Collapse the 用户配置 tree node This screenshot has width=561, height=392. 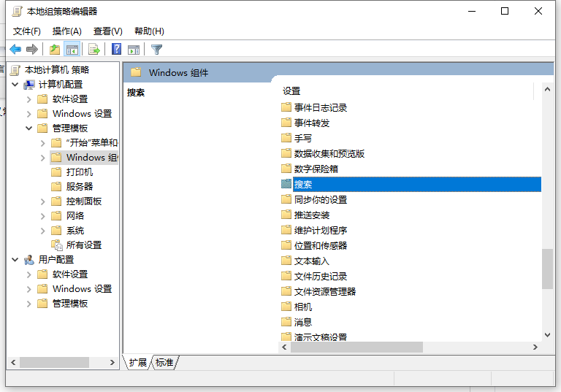(15, 260)
